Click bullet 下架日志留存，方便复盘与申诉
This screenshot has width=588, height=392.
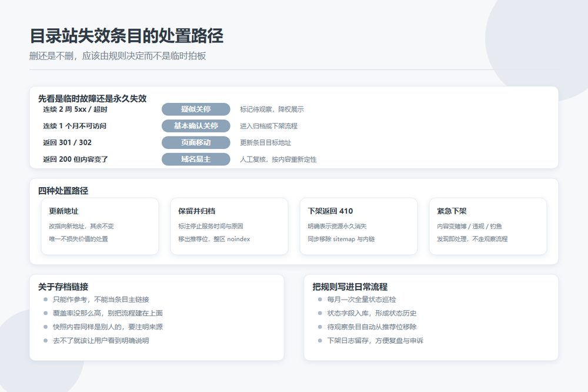(375, 341)
